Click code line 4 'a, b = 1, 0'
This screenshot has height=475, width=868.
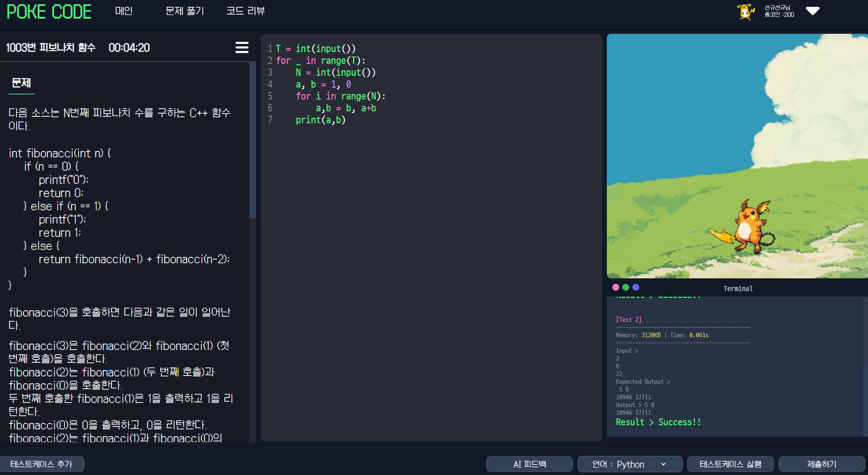[x=323, y=84]
